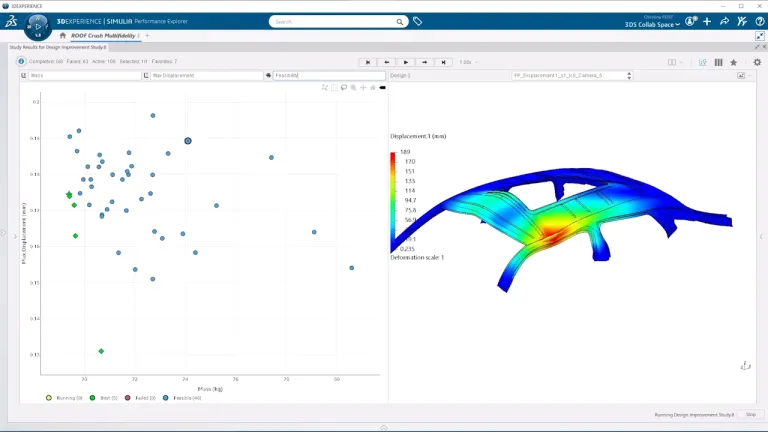Open the playback speed 1.00x dropdown

click(469, 62)
